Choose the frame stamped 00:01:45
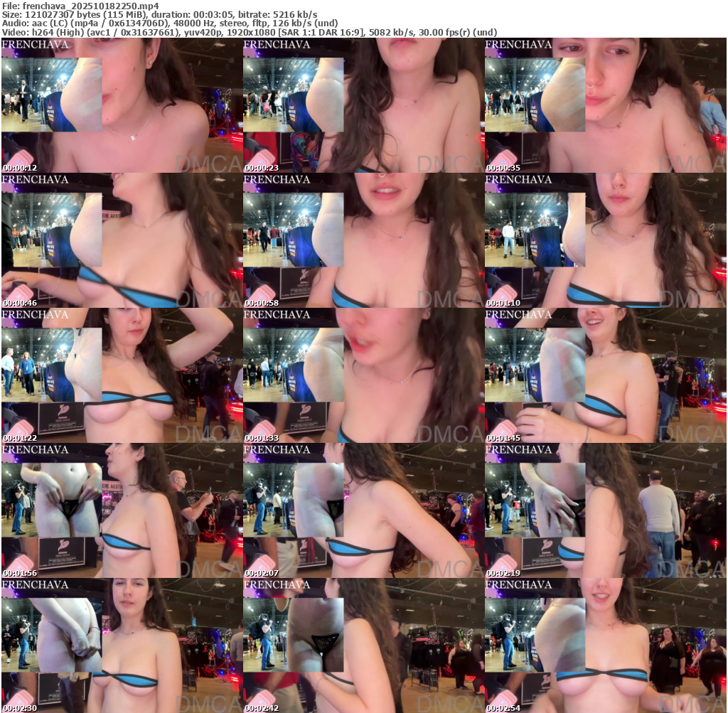 606,375
